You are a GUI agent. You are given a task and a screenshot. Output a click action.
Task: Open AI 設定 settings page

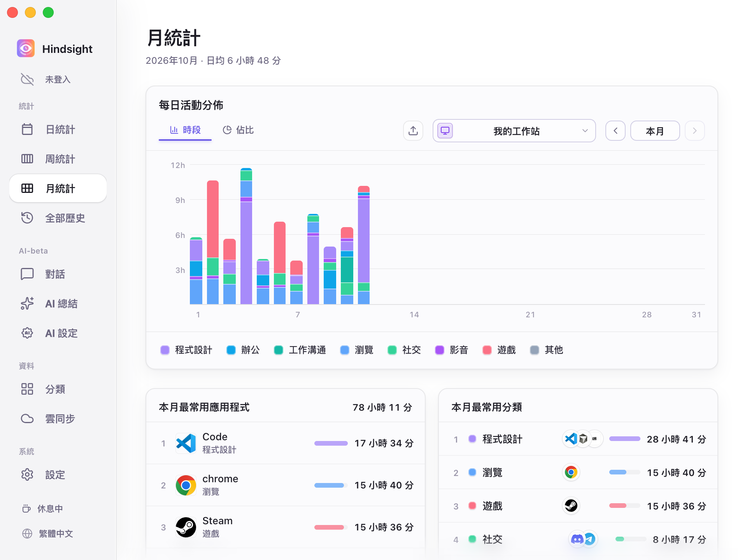pos(58,333)
